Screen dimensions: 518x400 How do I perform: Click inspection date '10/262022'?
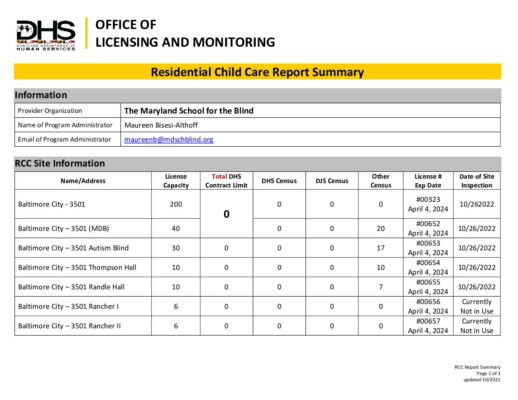[x=477, y=204]
